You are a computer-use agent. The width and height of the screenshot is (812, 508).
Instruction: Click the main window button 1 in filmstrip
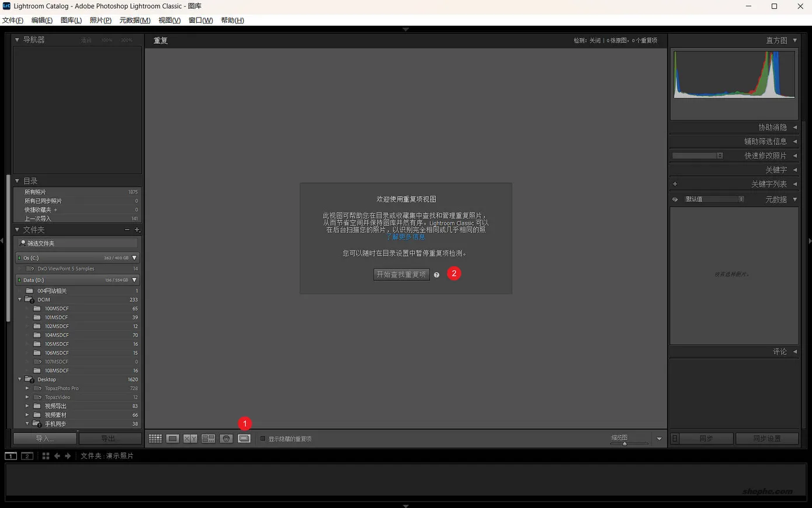[11, 456]
